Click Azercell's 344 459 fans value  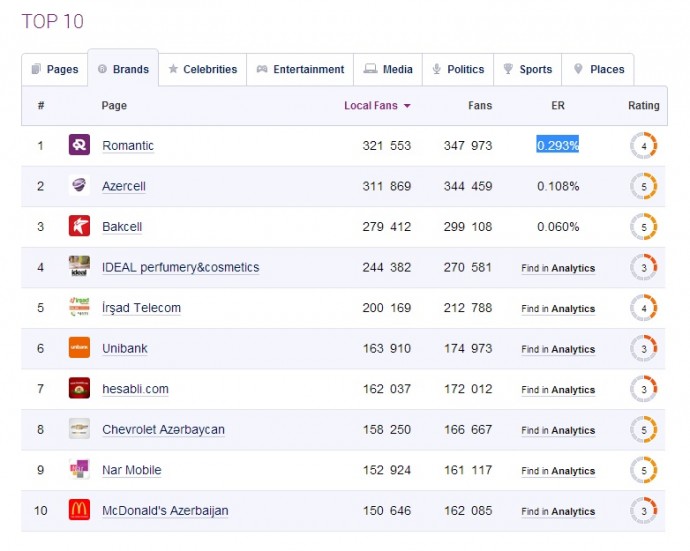[x=468, y=186]
